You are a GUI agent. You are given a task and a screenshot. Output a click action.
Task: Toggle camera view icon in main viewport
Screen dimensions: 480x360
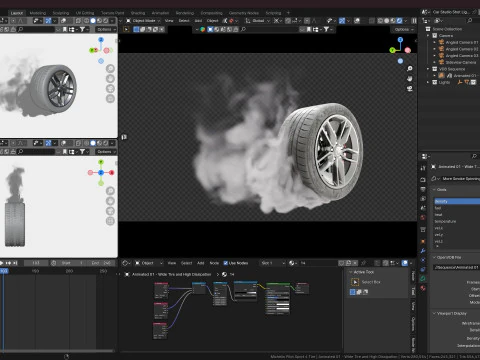[x=410, y=89]
